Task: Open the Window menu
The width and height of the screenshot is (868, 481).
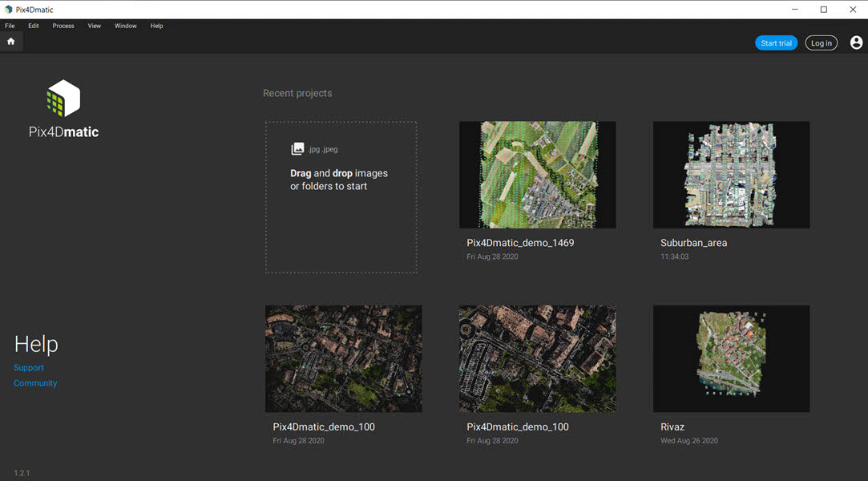Action: coord(125,26)
